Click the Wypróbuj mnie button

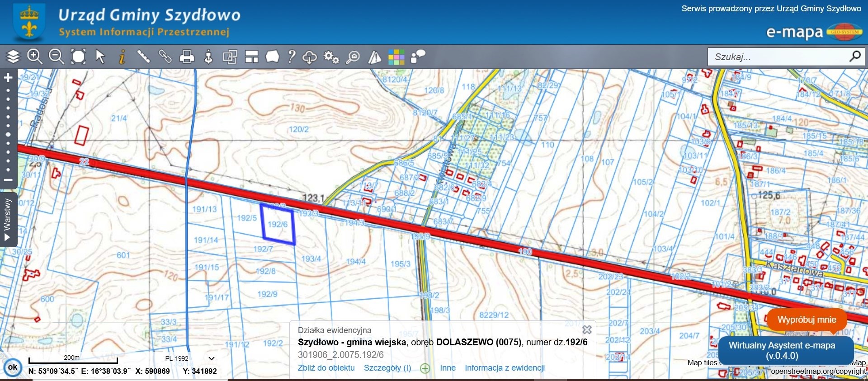click(x=807, y=320)
